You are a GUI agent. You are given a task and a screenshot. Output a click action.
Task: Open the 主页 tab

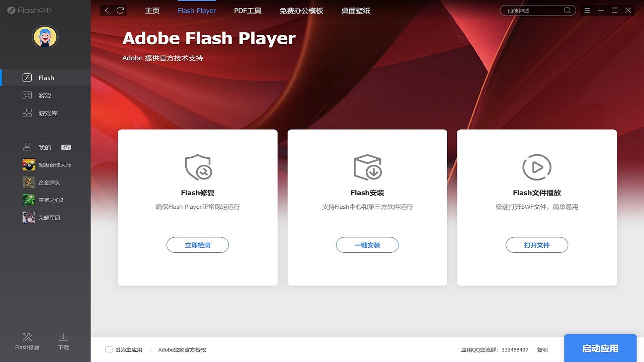pos(152,10)
